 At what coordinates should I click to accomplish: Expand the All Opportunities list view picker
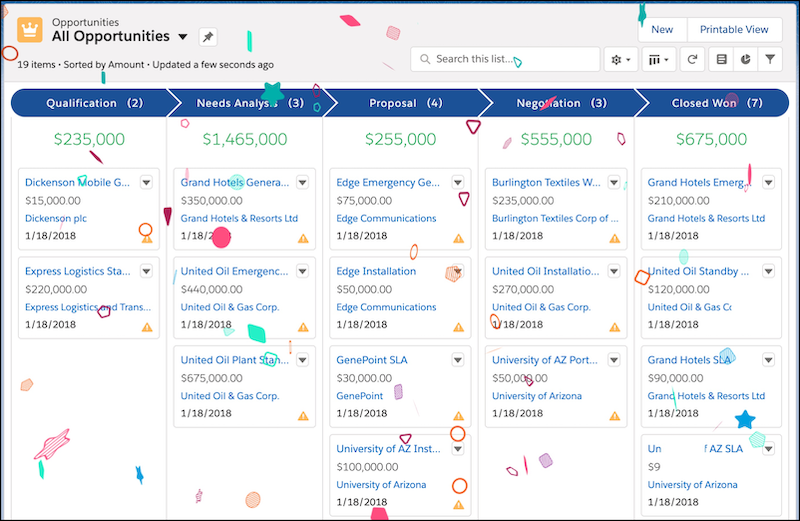(x=182, y=37)
